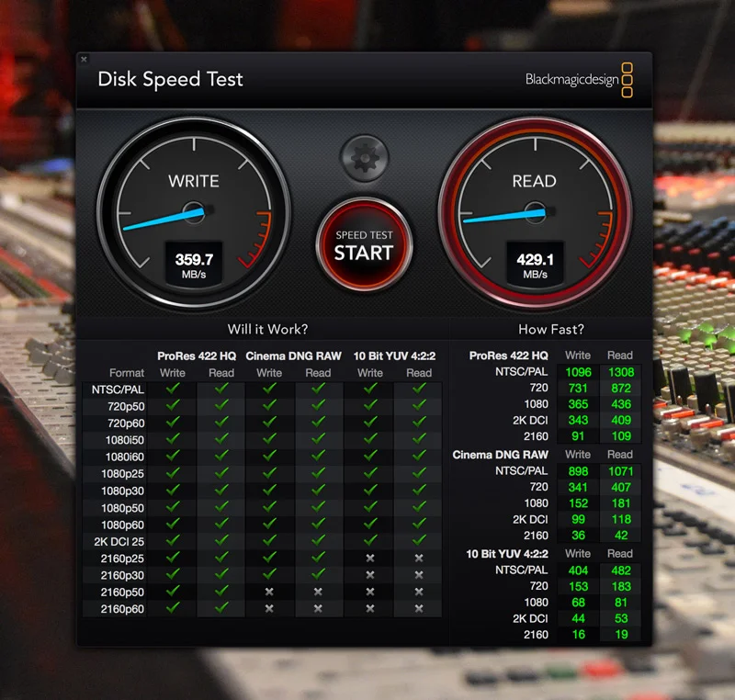The height and width of the screenshot is (700, 735).
Task: Click 10 Bit YUV write check for 1080i60
Action: [370, 456]
